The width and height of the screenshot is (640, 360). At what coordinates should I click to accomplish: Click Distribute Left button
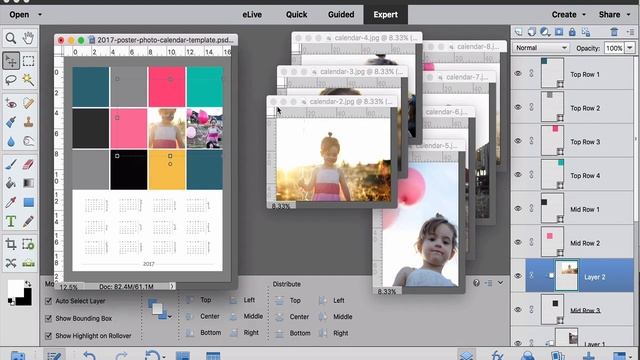coord(331,300)
